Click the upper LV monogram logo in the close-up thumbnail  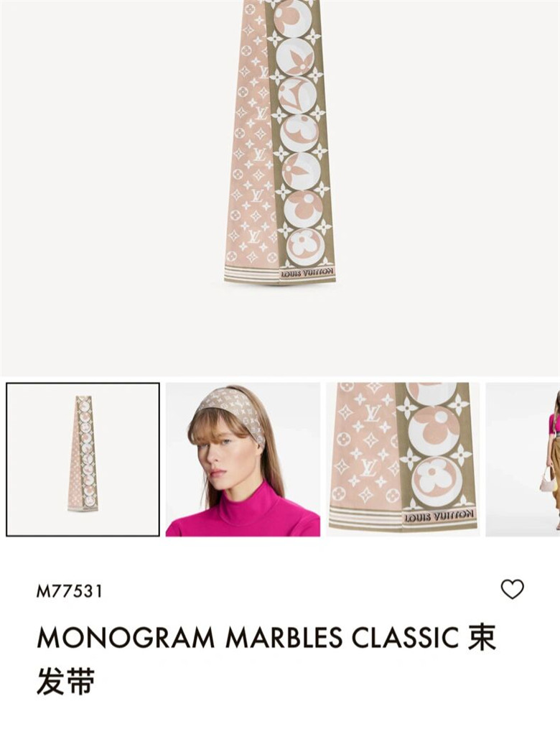coord(372,413)
